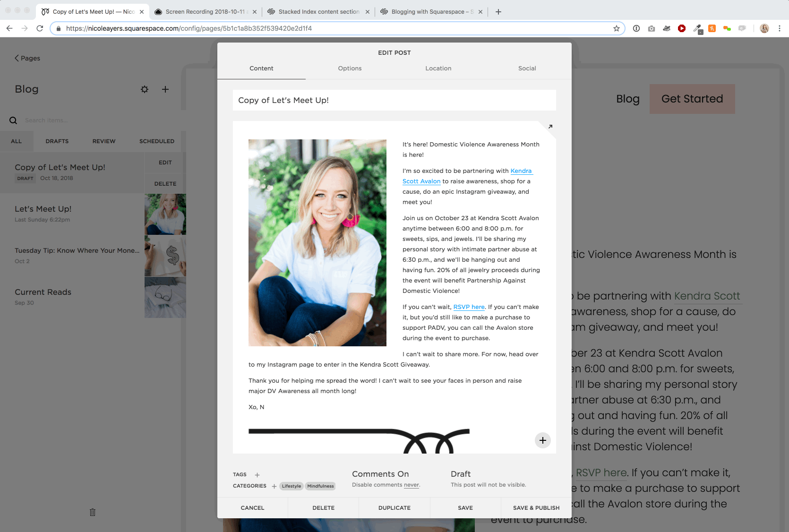This screenshot has height=532, width=789.
Task: Click Edit button on draft post
Action: click(x=165, y=163)
